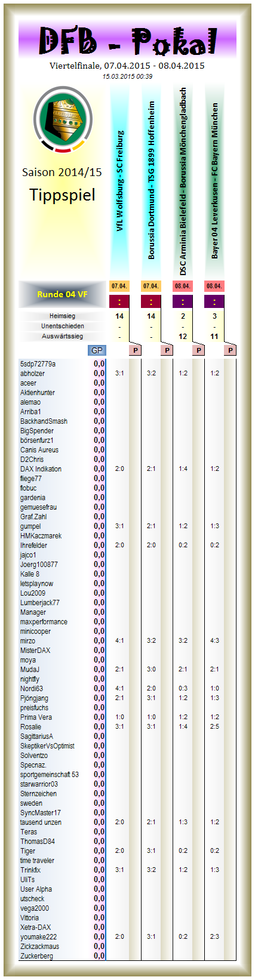Click the Heimsieg count '14' for Wolfsburg match

(119, 316)
